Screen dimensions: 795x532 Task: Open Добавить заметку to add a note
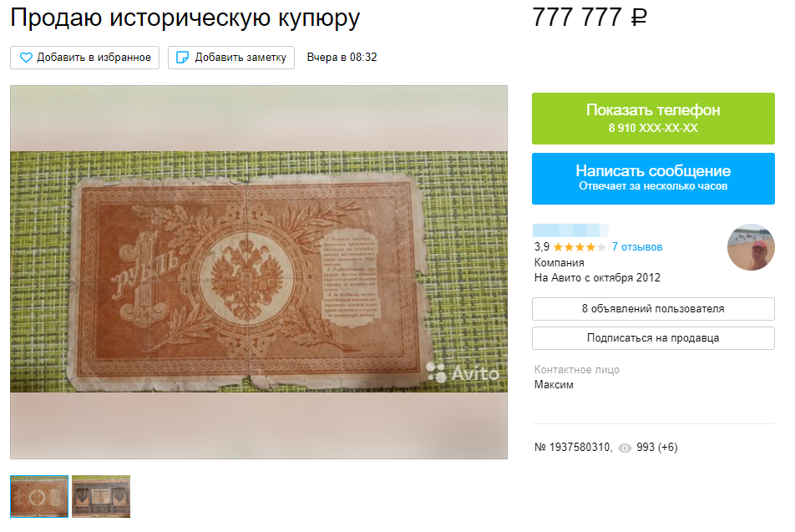231,58
